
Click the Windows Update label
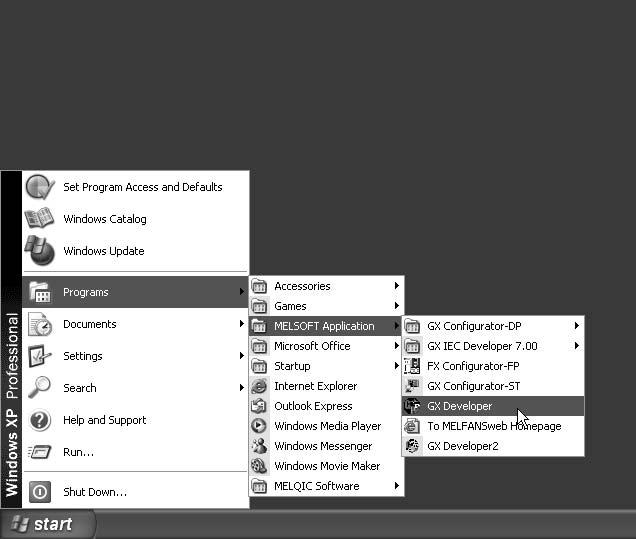click(x=104, y=251)
